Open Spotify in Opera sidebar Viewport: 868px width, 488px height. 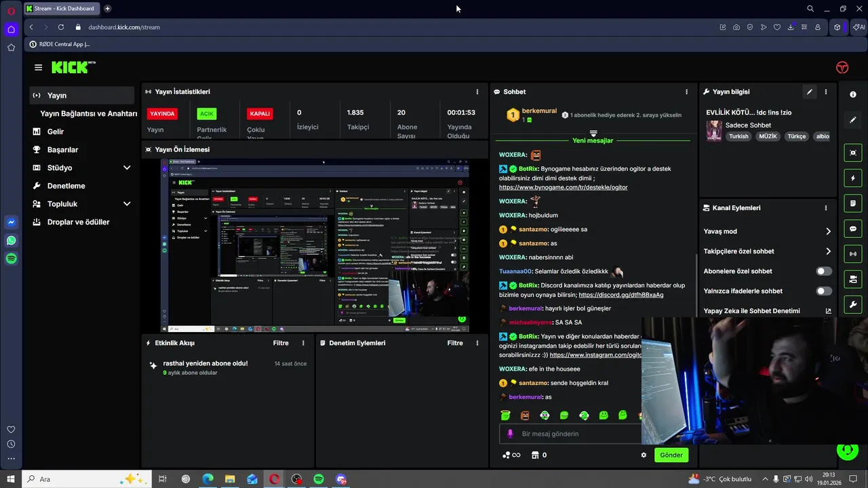(x=11, y=259)
